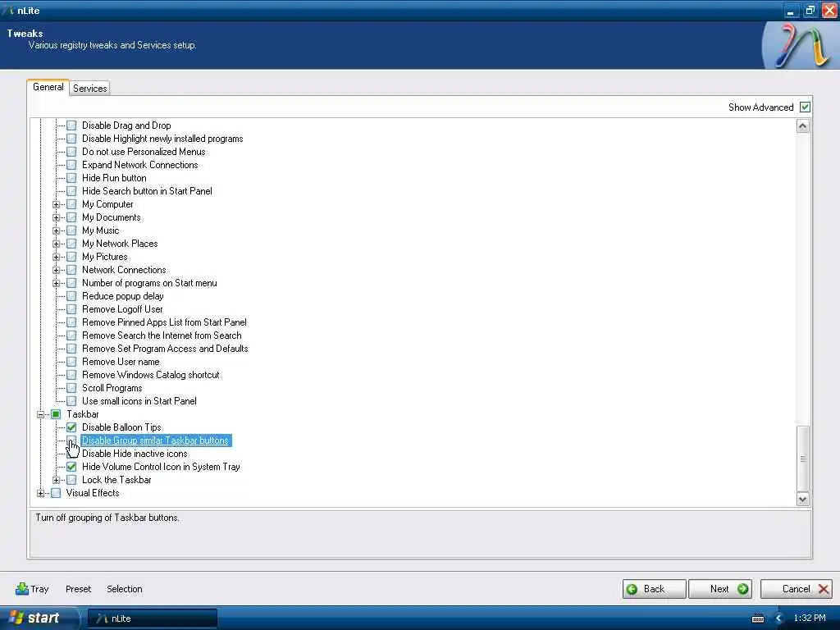Click the red X icon on Cancel

pyautogui.click(x=824, y=589)
